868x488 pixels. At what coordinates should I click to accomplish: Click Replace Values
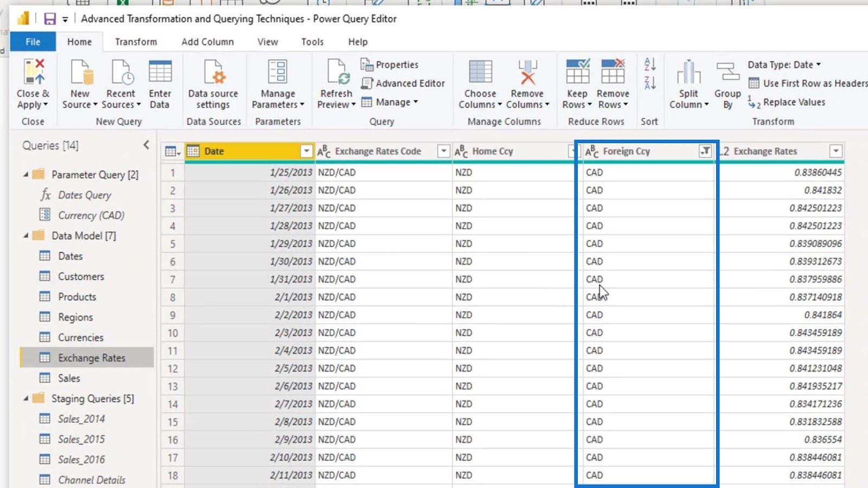click(787, 102)
